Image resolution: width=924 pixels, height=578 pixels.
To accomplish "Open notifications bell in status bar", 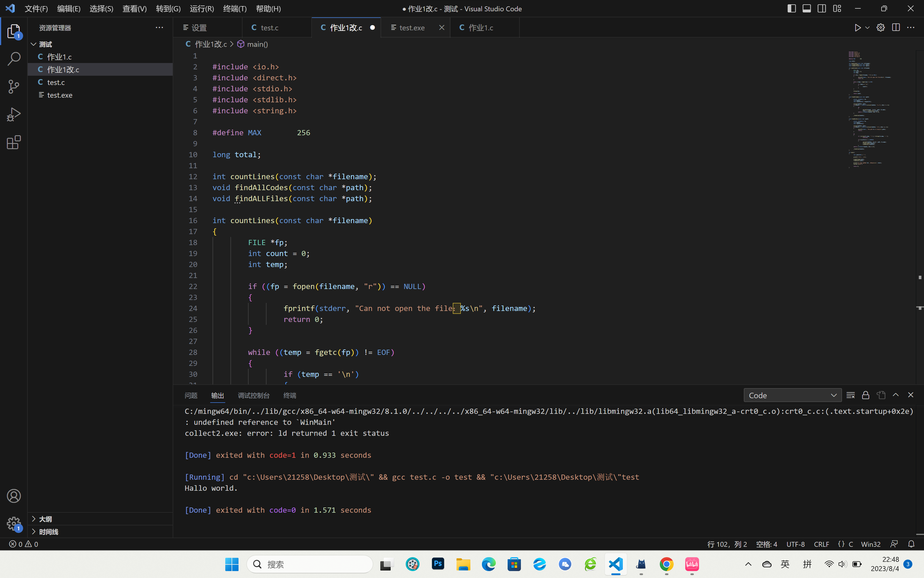I will (x=911, y=544).
